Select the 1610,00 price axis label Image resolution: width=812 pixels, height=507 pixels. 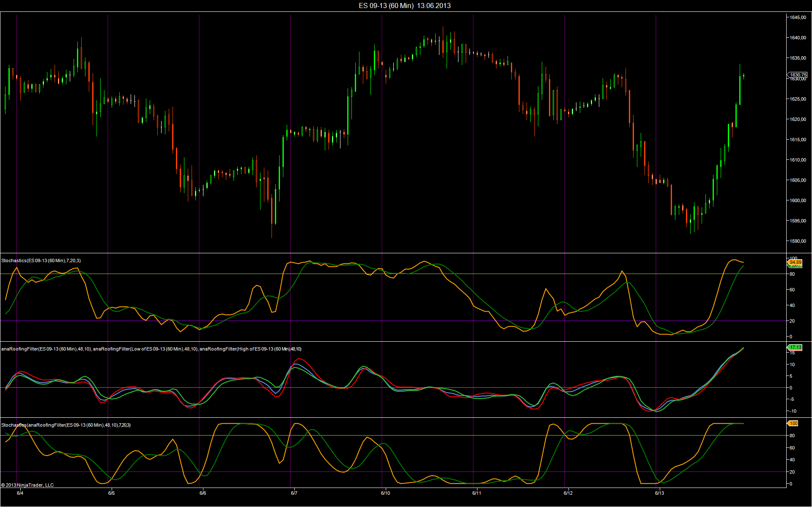pyautogui.click(x=798, y=160)
